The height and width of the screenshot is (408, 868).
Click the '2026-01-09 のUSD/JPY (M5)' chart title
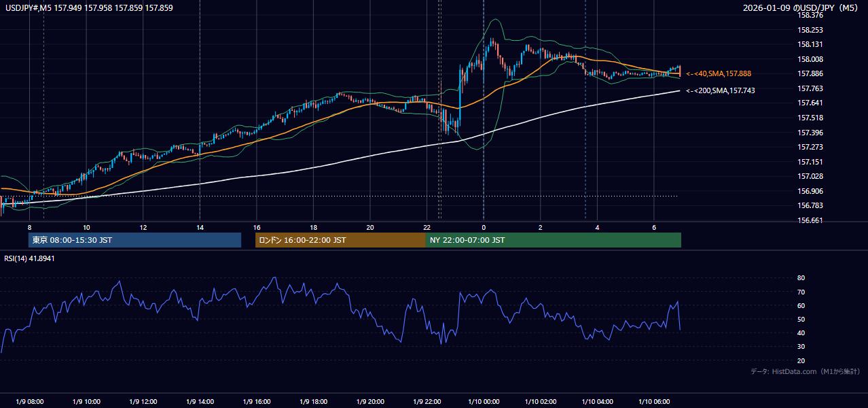801,8
